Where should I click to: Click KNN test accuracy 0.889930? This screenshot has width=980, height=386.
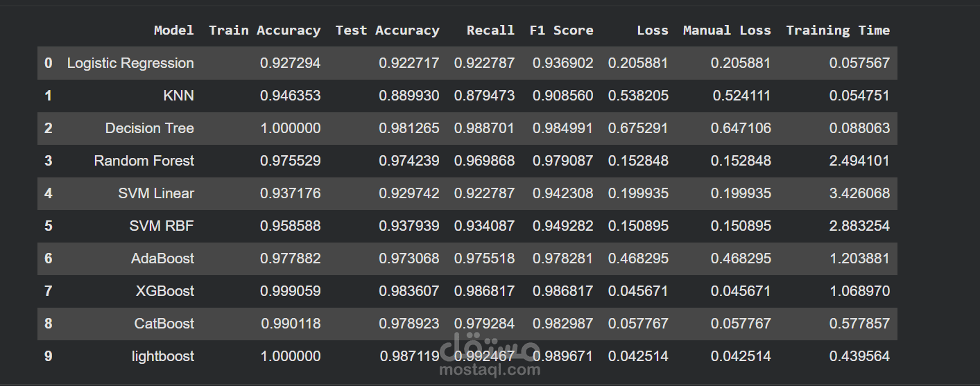click(x=409, y=96)
